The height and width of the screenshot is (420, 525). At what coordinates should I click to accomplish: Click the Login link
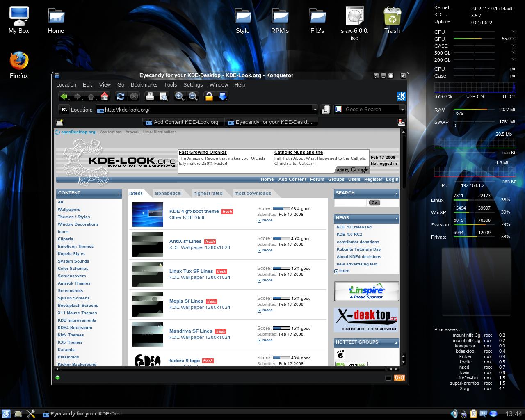pyautogui.click(x=392, y=179)
